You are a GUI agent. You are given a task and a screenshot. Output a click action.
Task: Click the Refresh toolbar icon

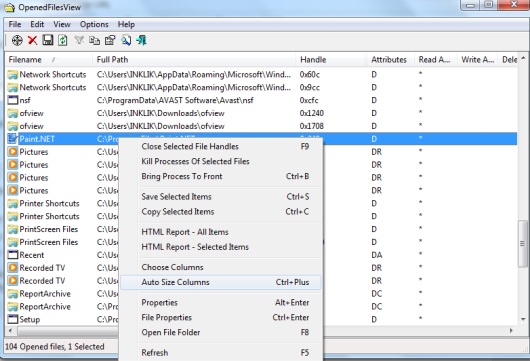[63, 41]
